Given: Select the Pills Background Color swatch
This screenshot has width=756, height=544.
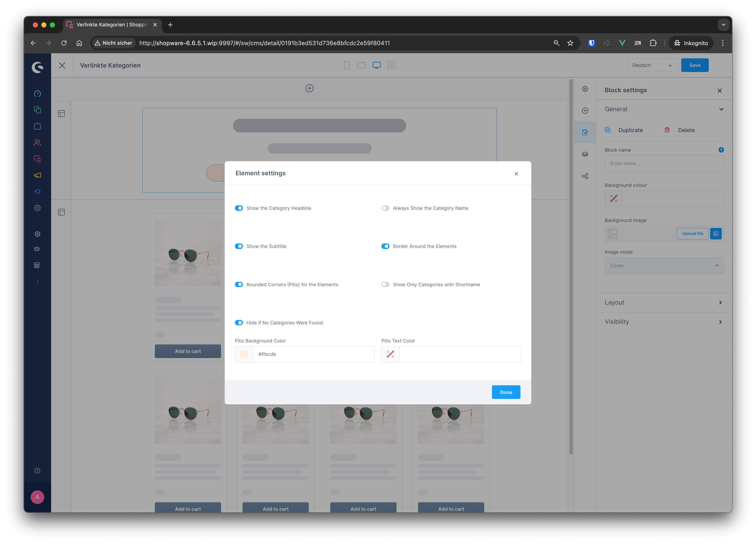Looking at the screenshot, I should [244, 354].
